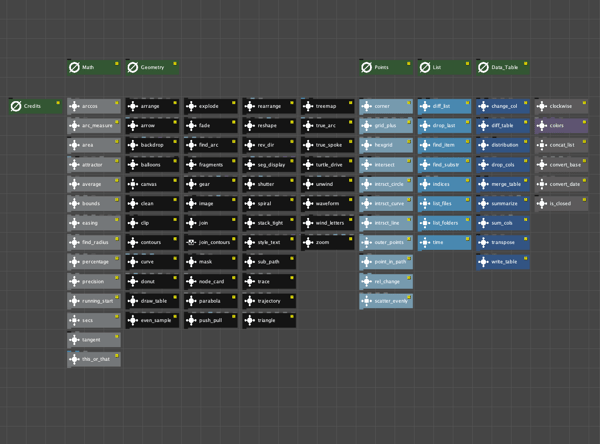
Task: Select the explode node icon
Action: [191, 106]
